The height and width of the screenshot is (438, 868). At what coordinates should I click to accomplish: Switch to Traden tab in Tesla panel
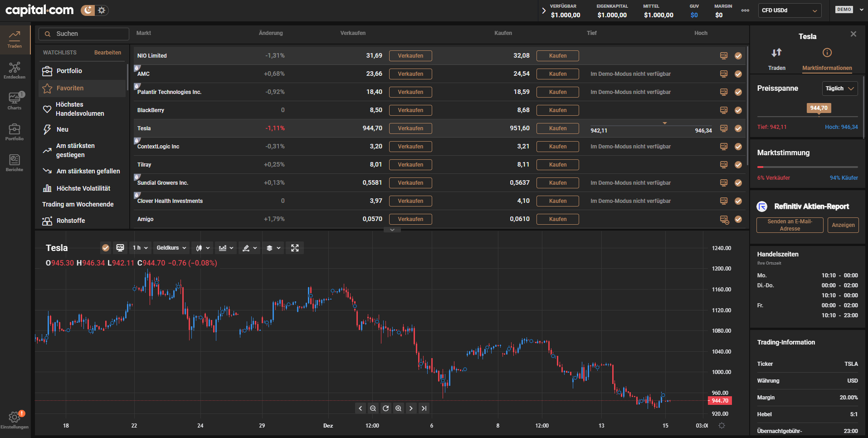776,59
